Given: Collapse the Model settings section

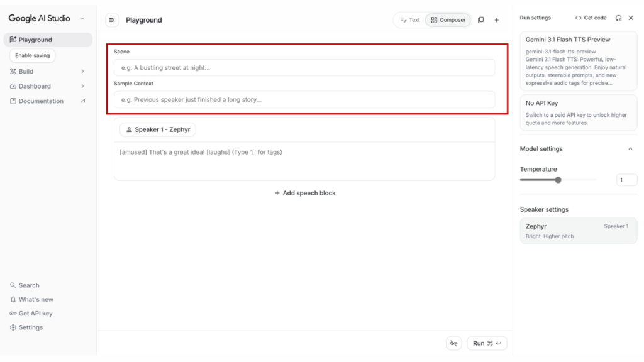Looking at the screenshot, I should pos(630,149).
